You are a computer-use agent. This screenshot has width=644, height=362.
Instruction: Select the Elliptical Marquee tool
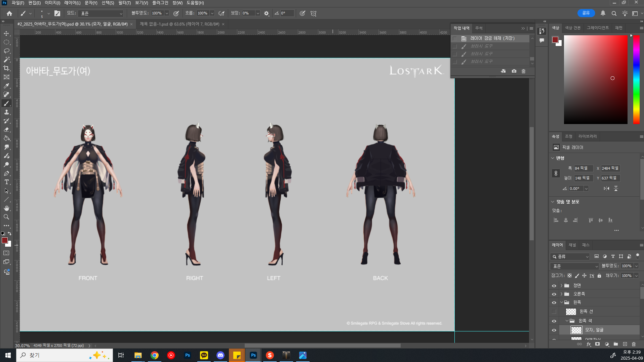[6, 42]
